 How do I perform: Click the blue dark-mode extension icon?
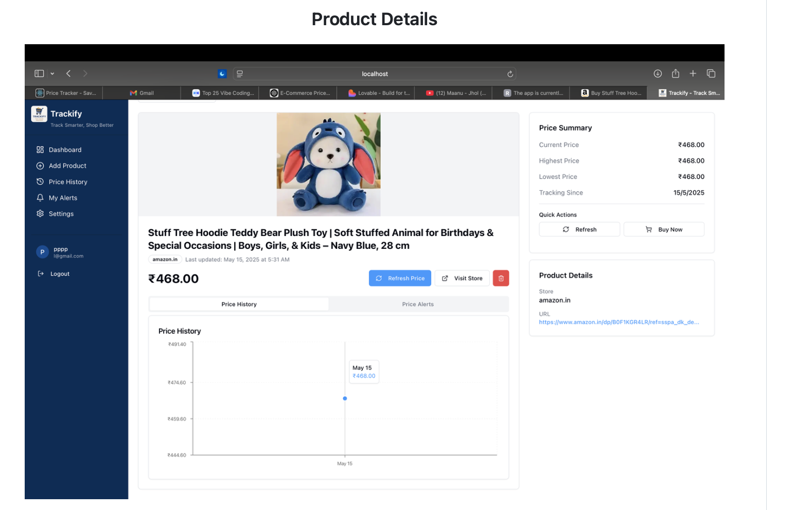[x=222, y=74]
